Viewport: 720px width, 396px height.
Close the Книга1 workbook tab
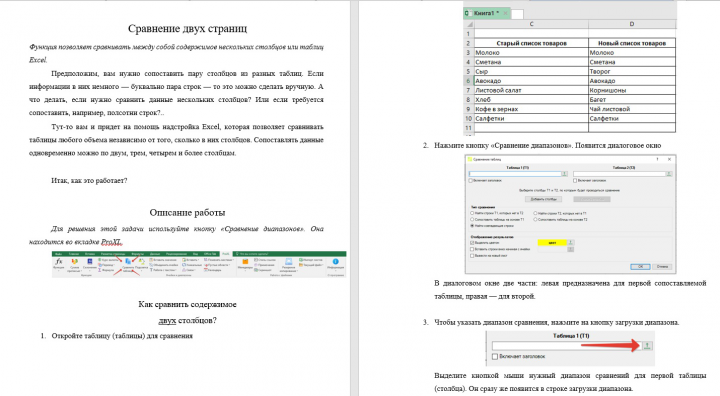pyautogui.click(x=505, y=13)
